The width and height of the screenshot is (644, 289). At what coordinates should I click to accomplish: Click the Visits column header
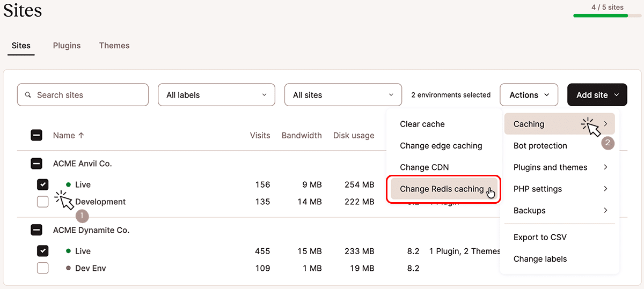click(260, 136)
